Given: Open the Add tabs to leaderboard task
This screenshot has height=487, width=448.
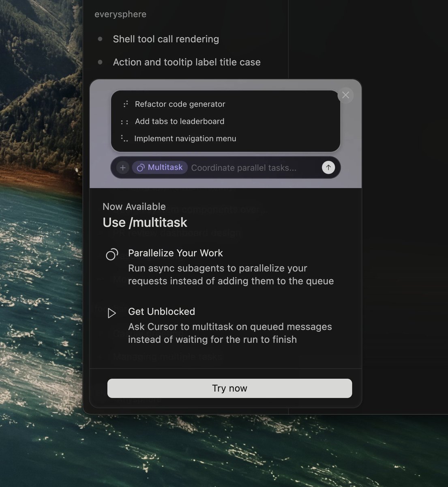Looking at the screenshot, I should [x=180, y=121].
